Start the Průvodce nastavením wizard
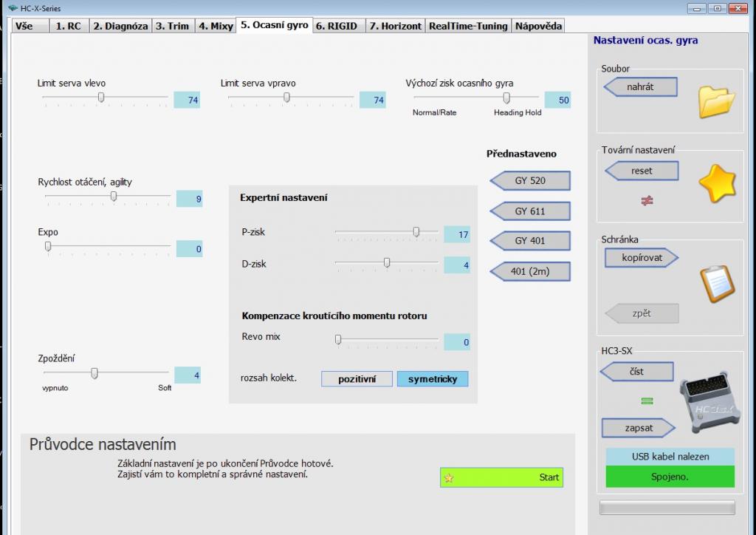The width and height of the screenshot is (756, 535). (502, 477)
